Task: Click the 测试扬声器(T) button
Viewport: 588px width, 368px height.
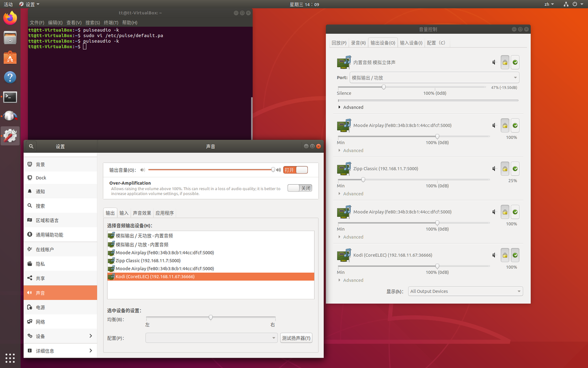Action: 296,338
